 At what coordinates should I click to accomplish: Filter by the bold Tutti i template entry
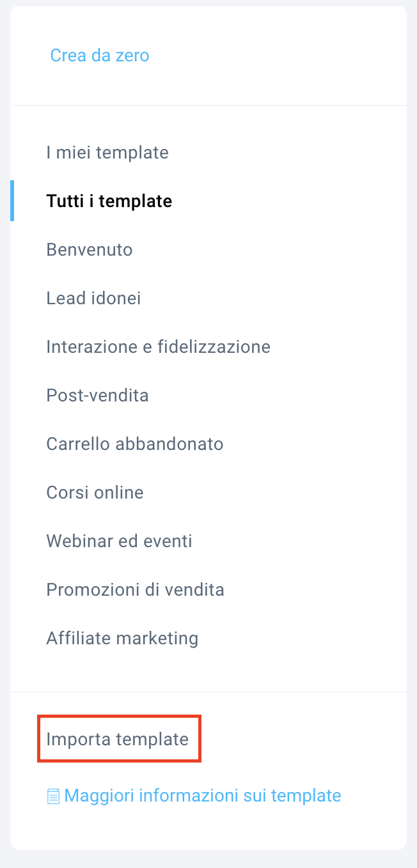click(109, 201)
